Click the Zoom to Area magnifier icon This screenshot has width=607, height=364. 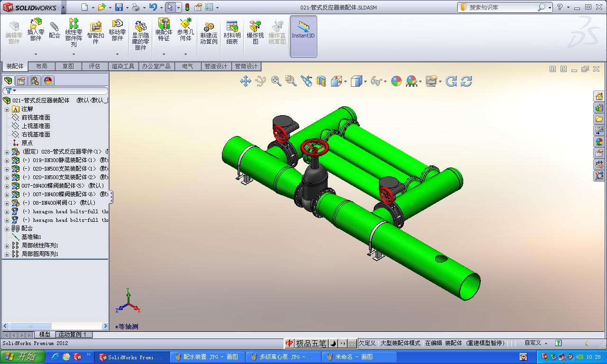(x=291, y=81)
